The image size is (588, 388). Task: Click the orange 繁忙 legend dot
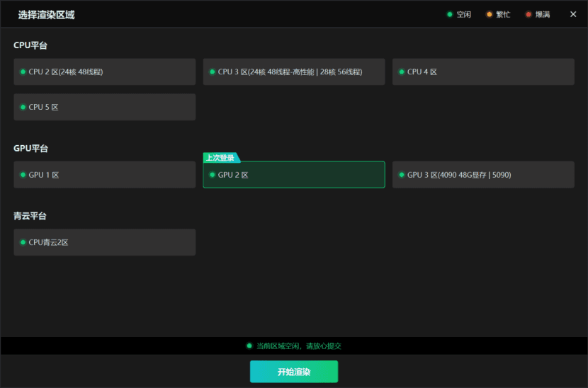coord(489,14)
